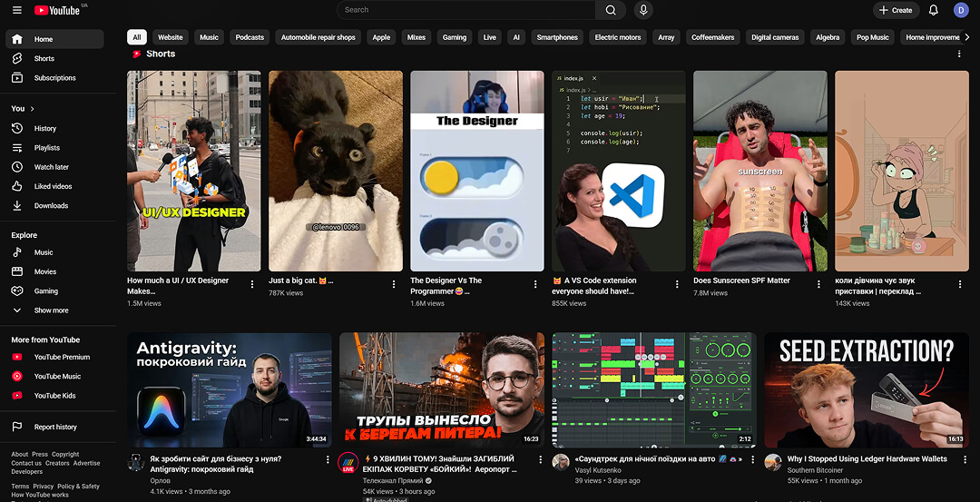
Task: Select the Gaming filter chip
Action: [455, 37]
